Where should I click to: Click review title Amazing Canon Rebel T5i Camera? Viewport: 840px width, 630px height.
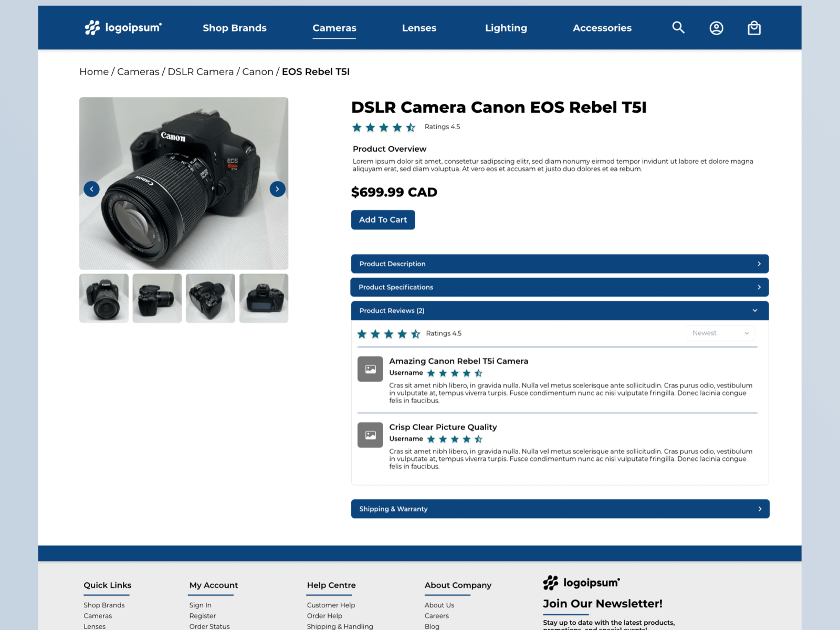tap(459, 361)
